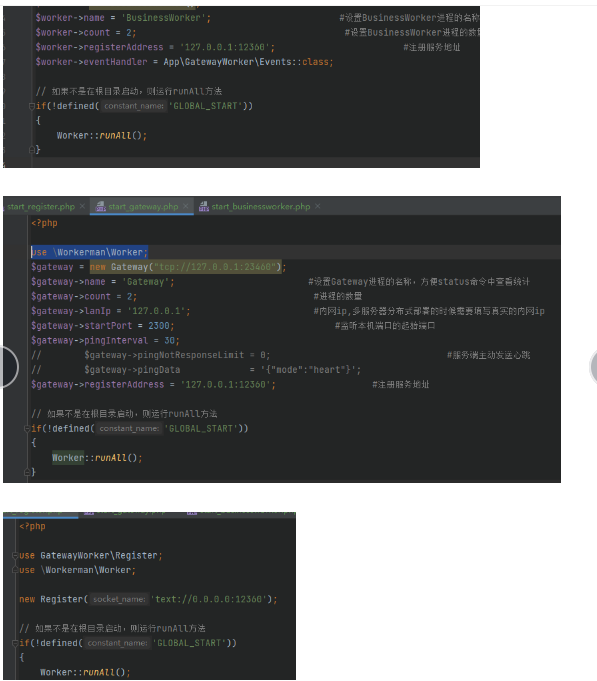Go to the next image with right arrow
The image size is (597, 681).
pyautogui.click(x=593, y=367)
